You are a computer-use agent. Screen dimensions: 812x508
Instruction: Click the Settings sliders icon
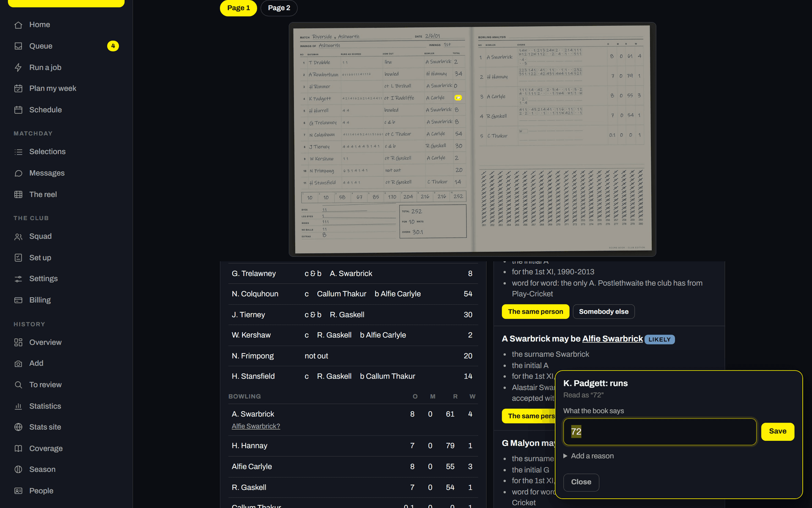(18, 279)
